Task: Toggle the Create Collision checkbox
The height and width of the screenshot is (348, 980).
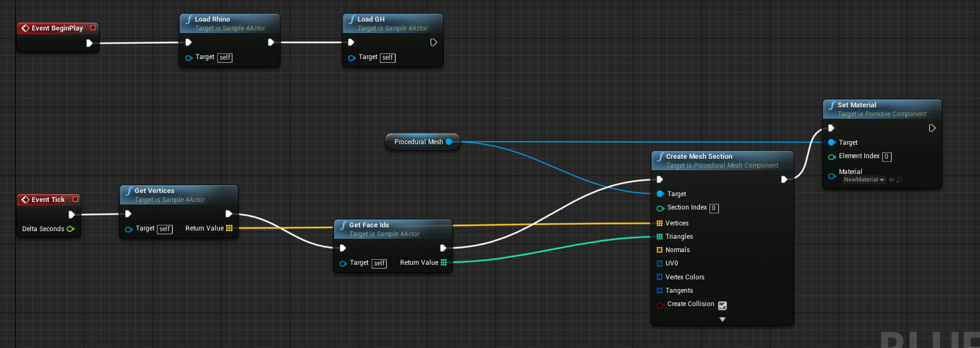Action: pyautogui.click(x=722, y=305)
